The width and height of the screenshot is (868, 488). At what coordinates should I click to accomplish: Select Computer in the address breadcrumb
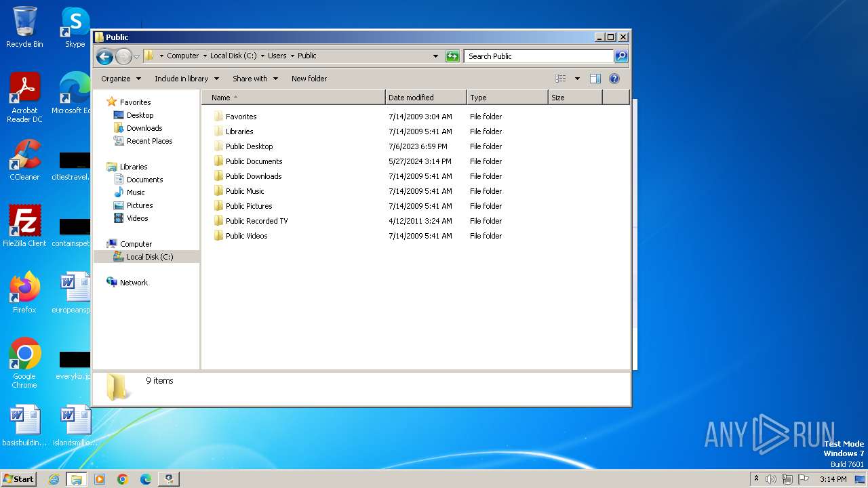pyautogui.click(x=183, y=56)
